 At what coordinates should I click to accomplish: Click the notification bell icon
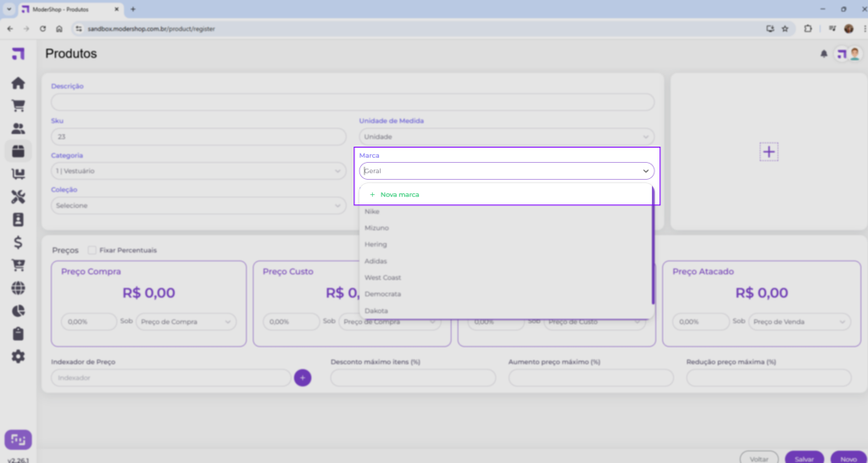click(823, 54)
